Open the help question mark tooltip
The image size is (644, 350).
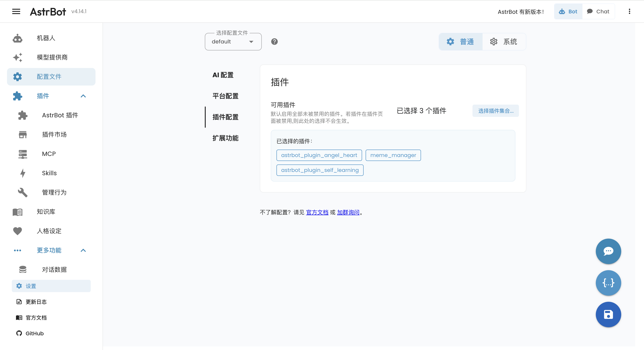(274, 42)
